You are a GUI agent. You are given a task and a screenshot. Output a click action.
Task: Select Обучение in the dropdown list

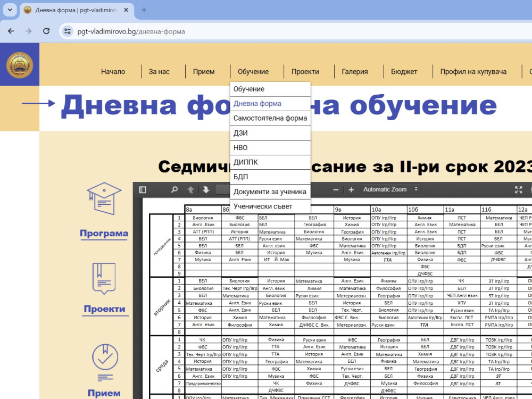point(270,89)
